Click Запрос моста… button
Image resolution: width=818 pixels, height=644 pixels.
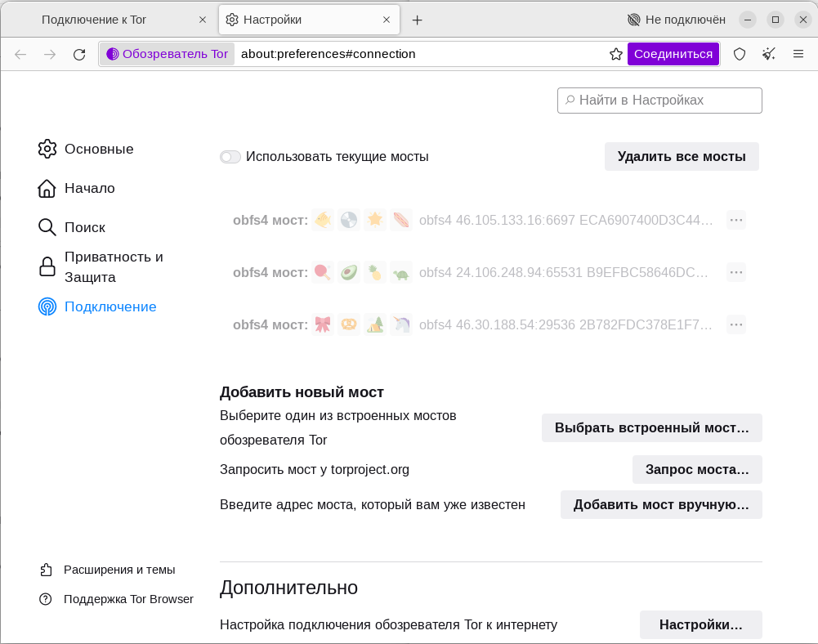697,470
